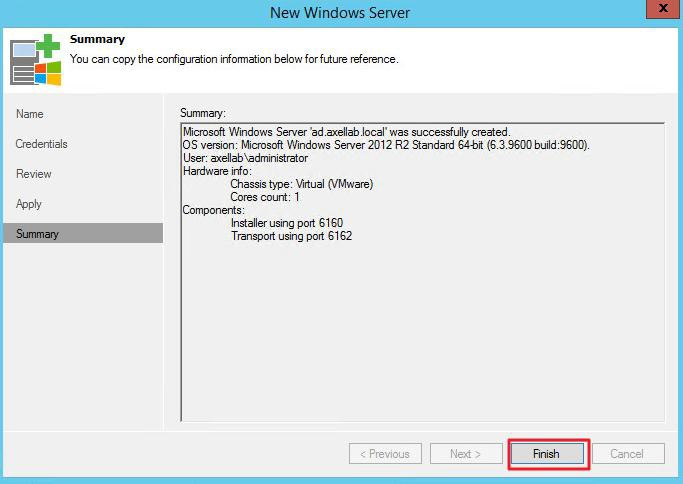This screenshot has width=683, height=484.
Task: Click the server wizard icon in header
Action: coord(33,59)
